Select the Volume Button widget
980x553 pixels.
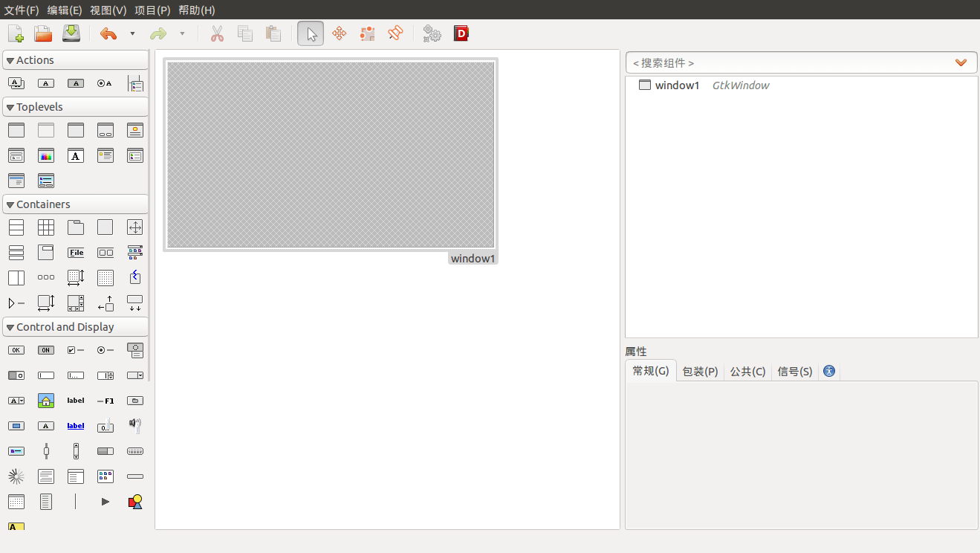point(134,425)
